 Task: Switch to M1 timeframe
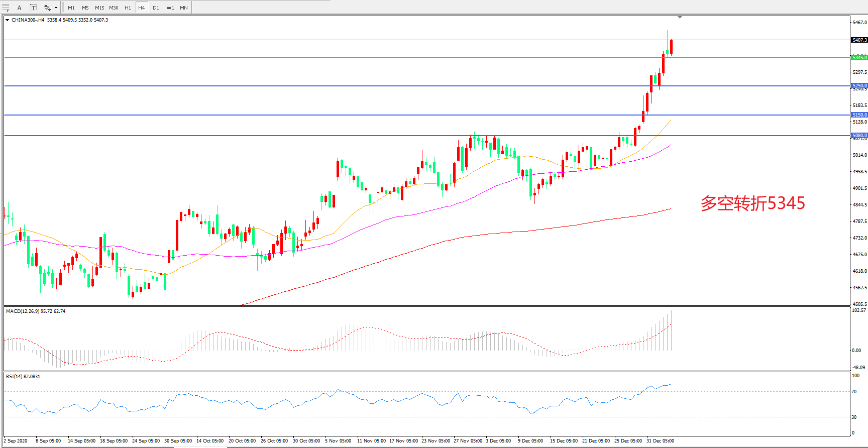[x=71, y=8]
